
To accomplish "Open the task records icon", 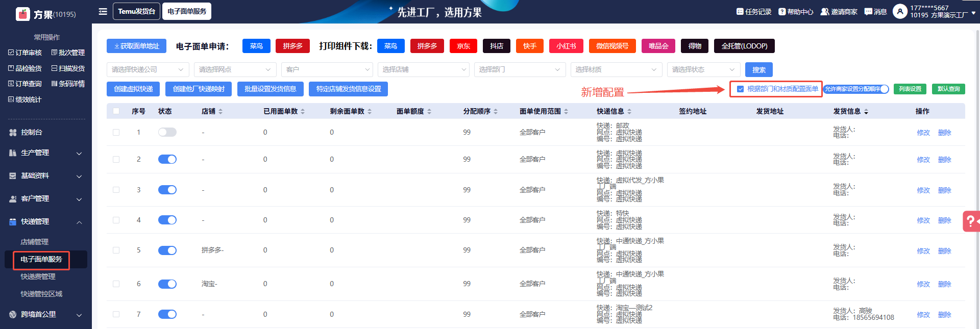I will click(740, 12).
